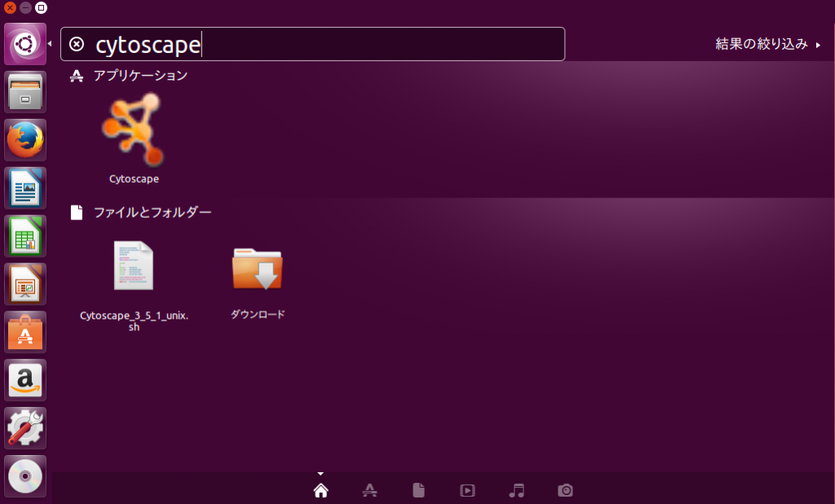Close the Dash with red close button
The height and width of the screenshot is (504, 835).
click(10, 7)
